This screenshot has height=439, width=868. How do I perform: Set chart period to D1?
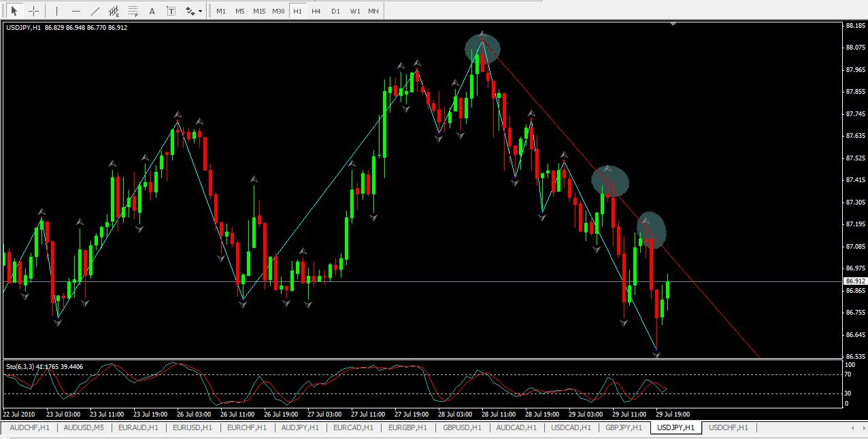(x=335, y=11)
